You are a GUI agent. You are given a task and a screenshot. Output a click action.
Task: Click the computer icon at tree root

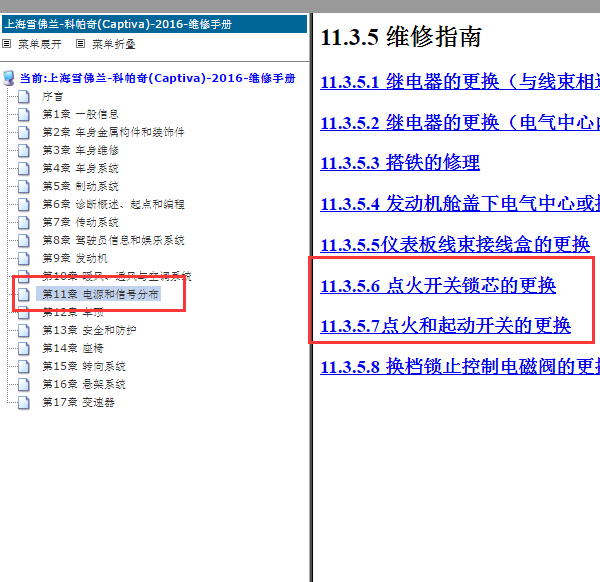[x=9, y=78]
